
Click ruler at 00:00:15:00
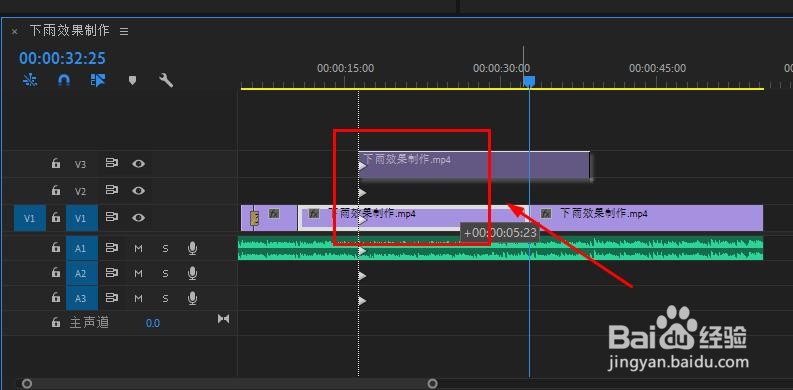(x=345, y=68)
